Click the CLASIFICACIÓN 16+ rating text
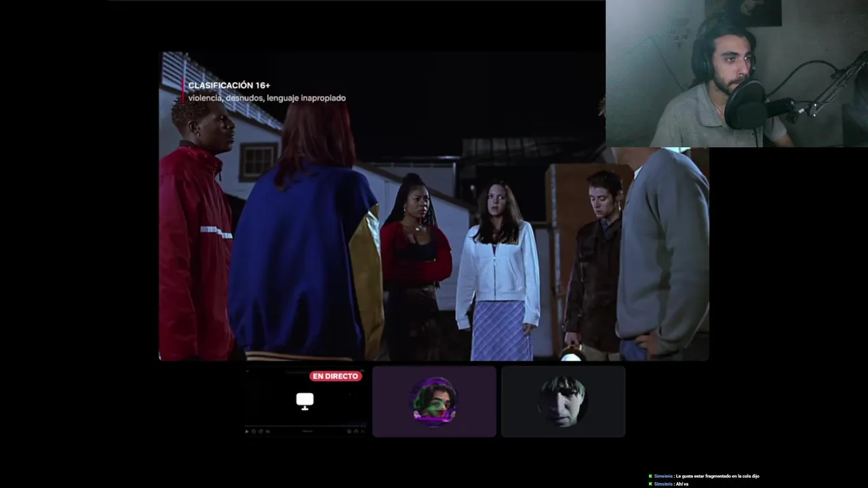This screenshot has width=868, height=488. tap(229, 85)
